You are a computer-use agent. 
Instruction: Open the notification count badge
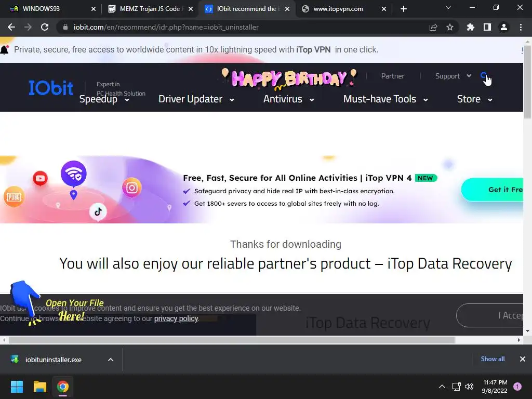click(x=517, y=387)
